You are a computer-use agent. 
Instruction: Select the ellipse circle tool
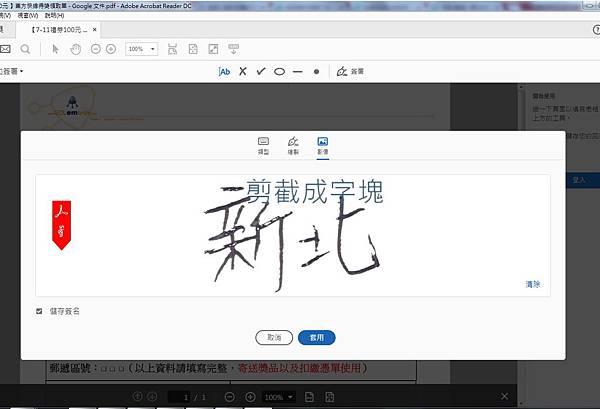coord(279,72)
